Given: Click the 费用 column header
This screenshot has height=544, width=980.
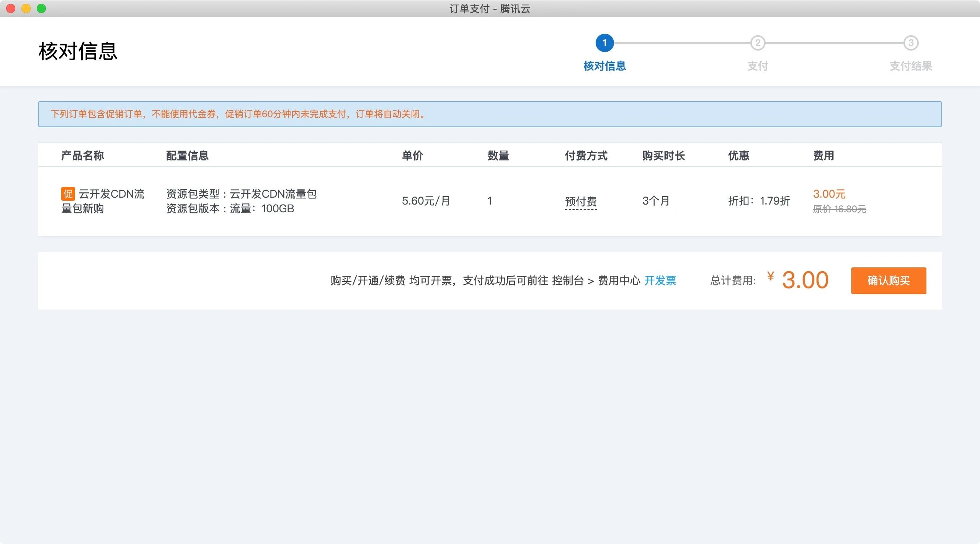Looking at the screenshot, I should 823,156.
